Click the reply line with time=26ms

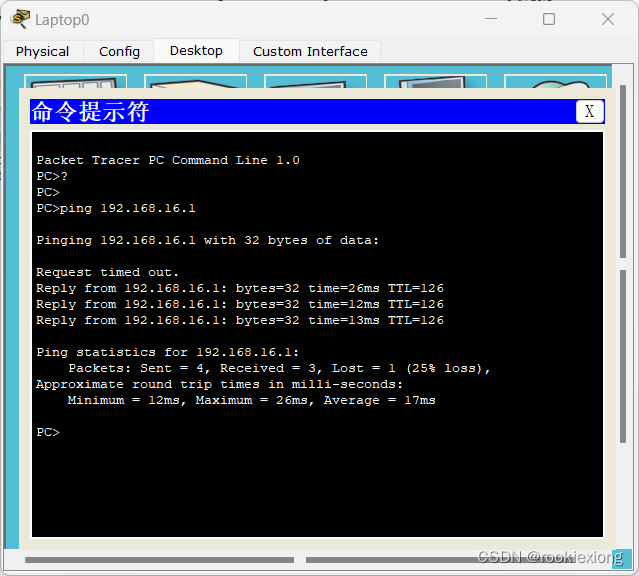240,288
